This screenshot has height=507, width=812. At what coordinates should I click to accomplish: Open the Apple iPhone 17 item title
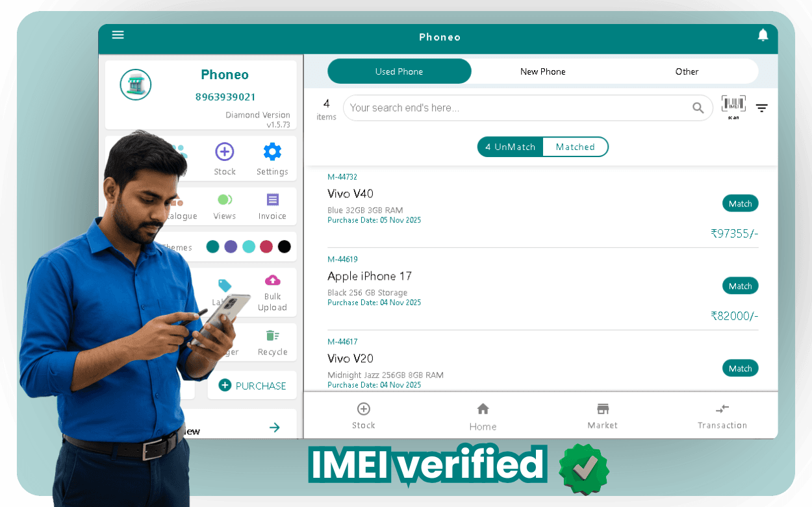point(370,276)
